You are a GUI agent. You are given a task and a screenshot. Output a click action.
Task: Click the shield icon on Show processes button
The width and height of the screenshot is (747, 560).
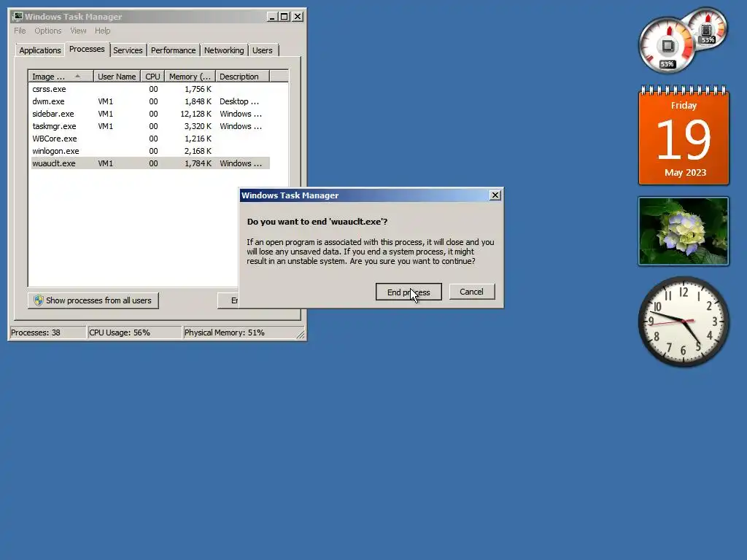pyautogui.click(x=39, y=300)
